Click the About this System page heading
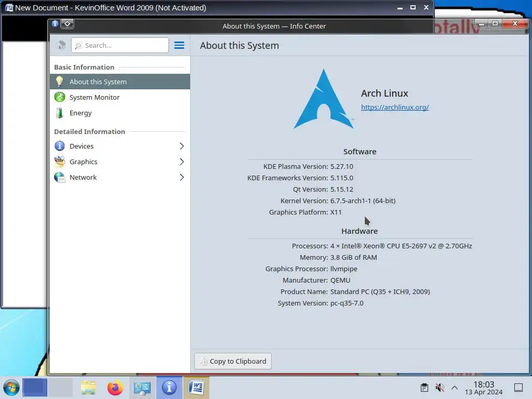This screenshot has height=399, width=532. click(x=239, y=46)
